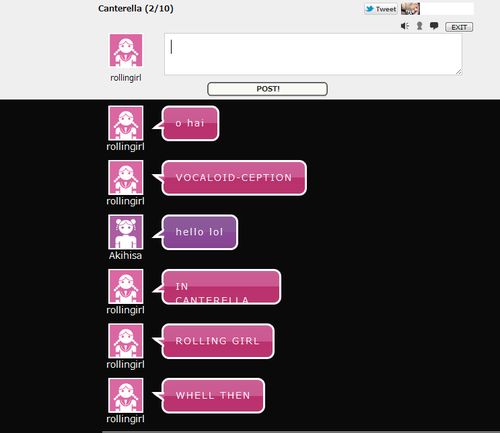Click the Canterella (2/10) room title
Image resolution: width=500 pixels, height=433 pixels.
point(136,8)
